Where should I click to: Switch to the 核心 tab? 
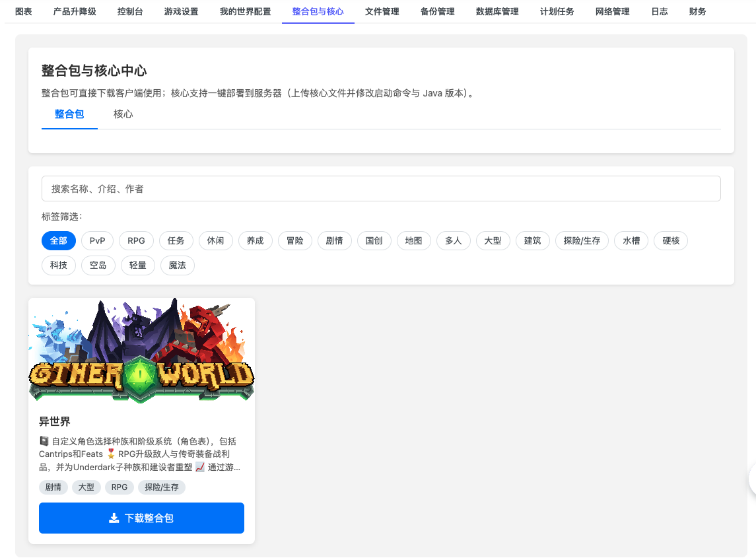coord(123,114)
